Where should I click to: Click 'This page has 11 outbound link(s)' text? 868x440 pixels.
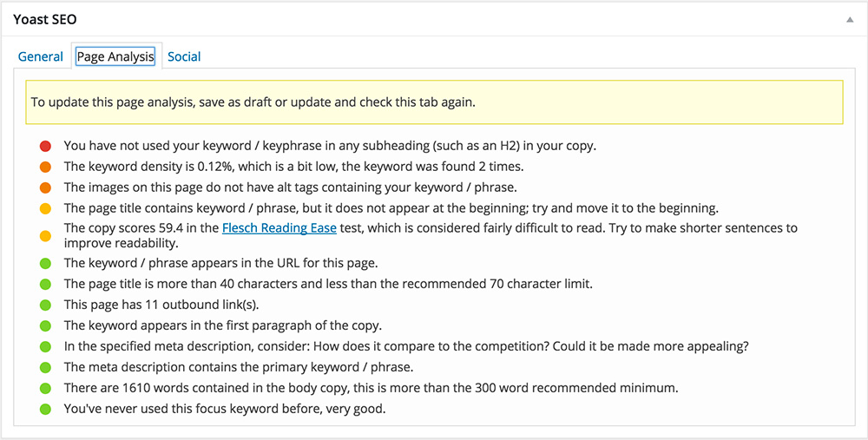click(161, 305)
